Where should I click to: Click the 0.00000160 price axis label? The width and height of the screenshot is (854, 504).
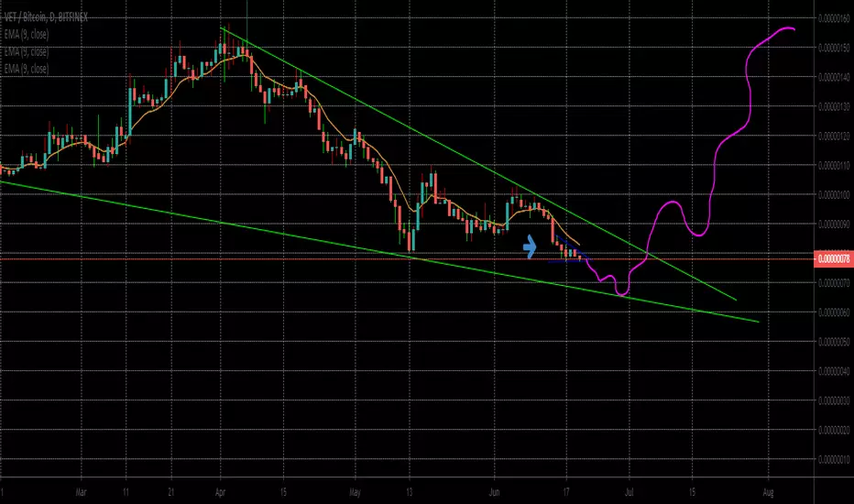(x=834, y=18)
